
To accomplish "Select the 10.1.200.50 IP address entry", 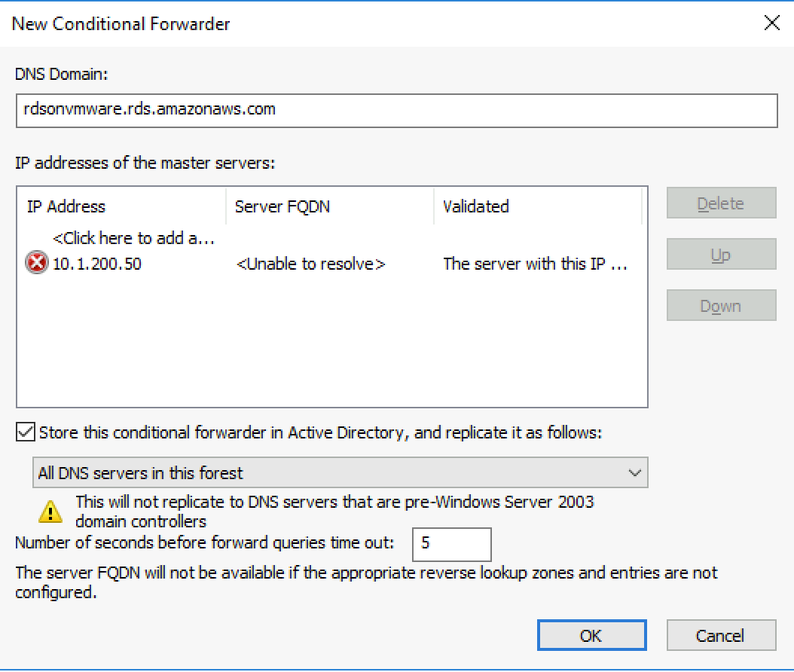I will [x=96, y=264].
